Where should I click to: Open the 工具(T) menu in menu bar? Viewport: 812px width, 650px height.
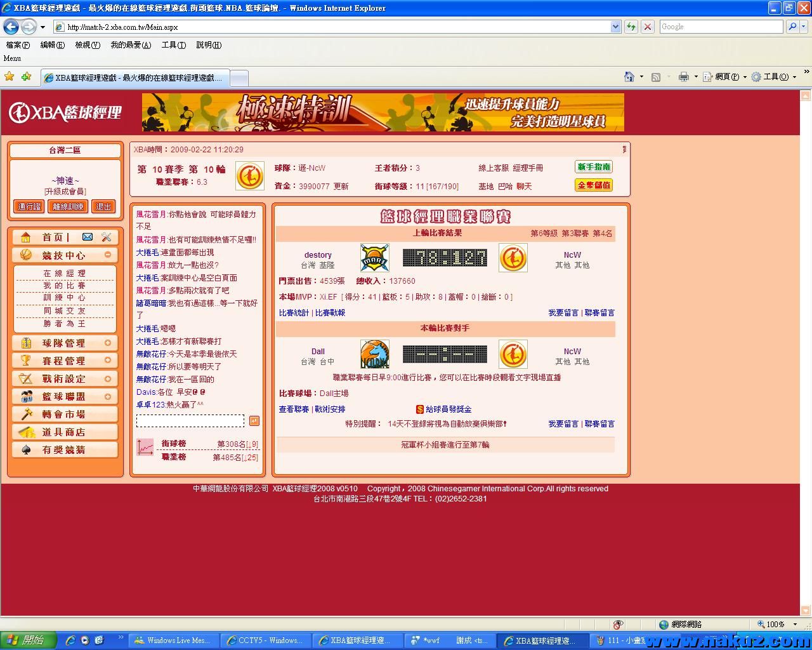(x=174, y=45)
